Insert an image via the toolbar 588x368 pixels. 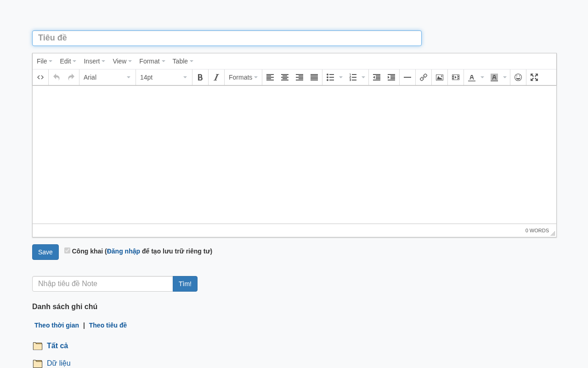pos(440,77)
